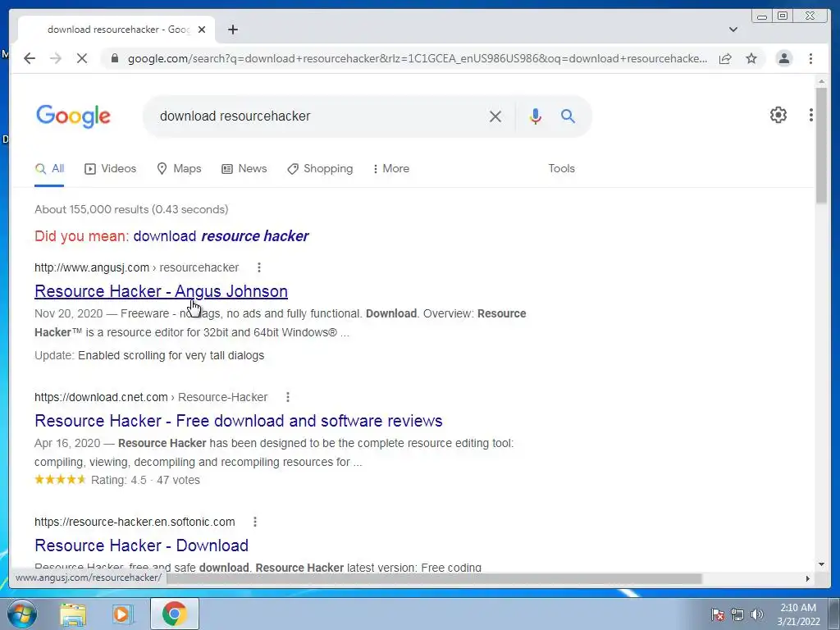Bookmark this page with the star

coord(751,58)
